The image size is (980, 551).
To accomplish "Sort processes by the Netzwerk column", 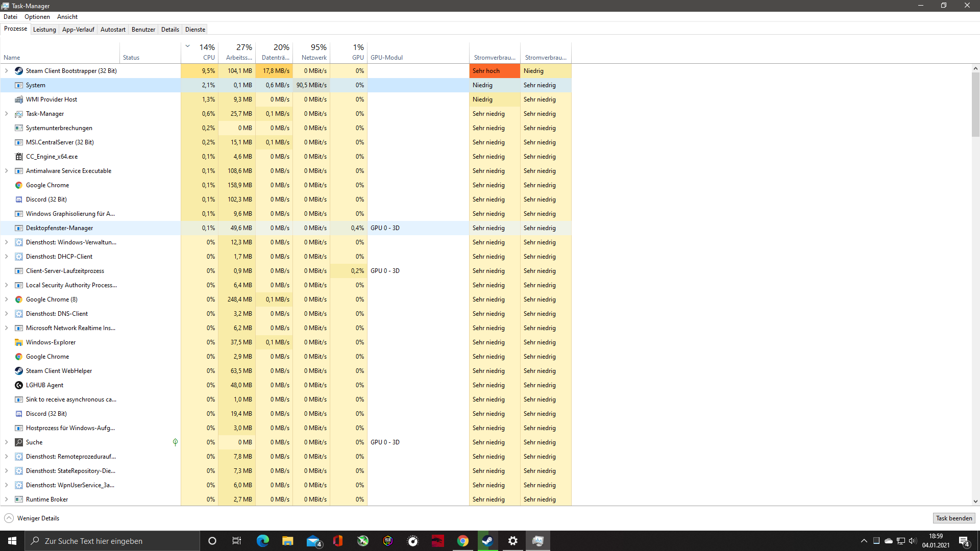I will [314, 57].
